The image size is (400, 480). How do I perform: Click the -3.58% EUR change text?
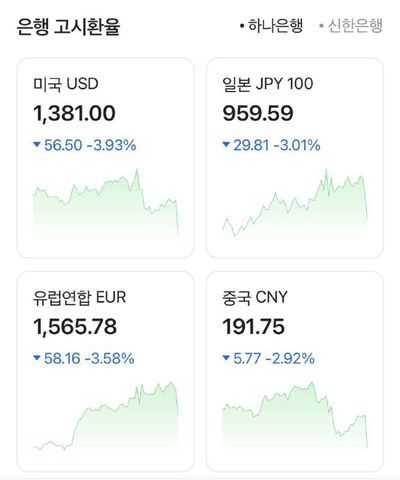click(110, 359)
